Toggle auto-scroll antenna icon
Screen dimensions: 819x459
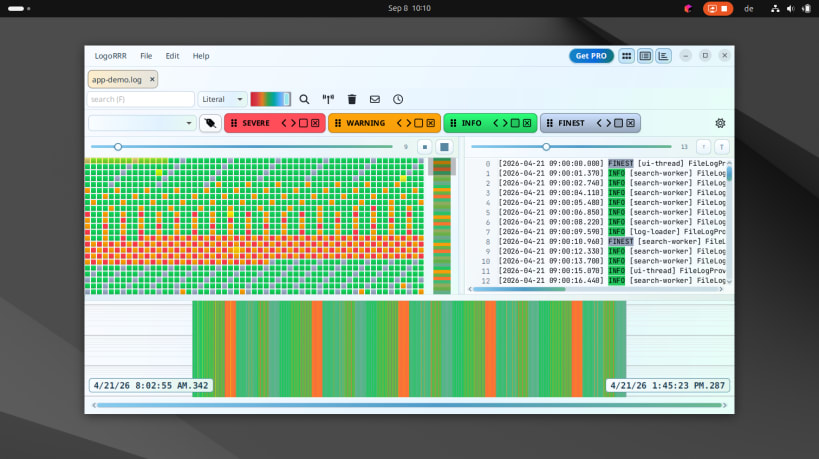[328, 99]
